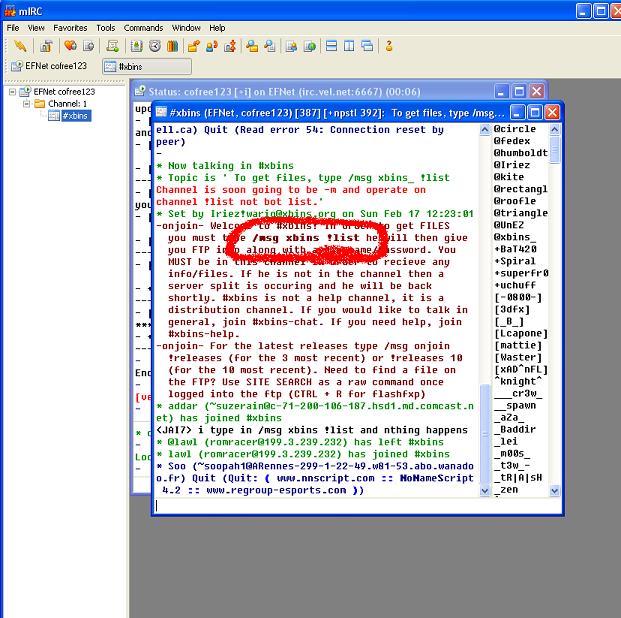Open the Tools menu
Image resolution: width=621 pixels, height=618 pixels.
pos(106,28)
